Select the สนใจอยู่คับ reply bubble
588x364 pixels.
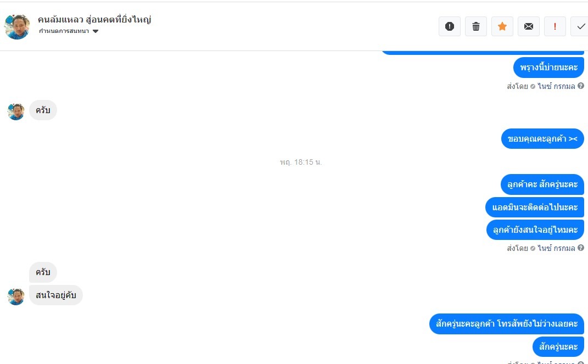[x=56, y=295]
